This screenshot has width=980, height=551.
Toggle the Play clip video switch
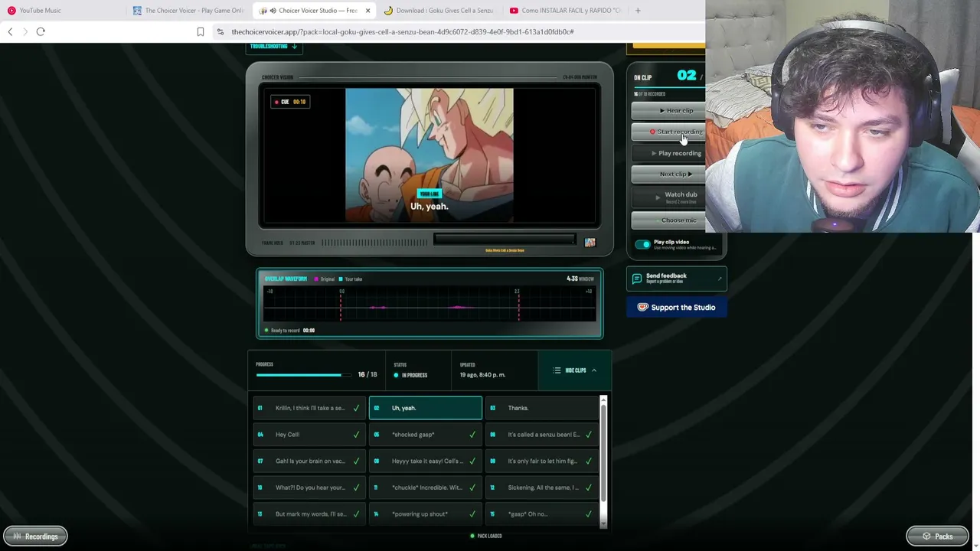point(642,244)
